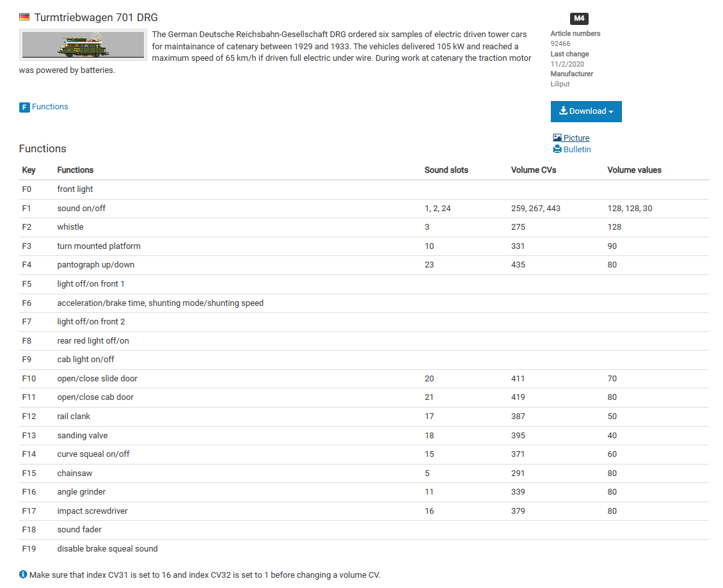This screenshot has height=588, width=723.
Task: Click volume CV 419 cell
Action: (x=518, y=397)
